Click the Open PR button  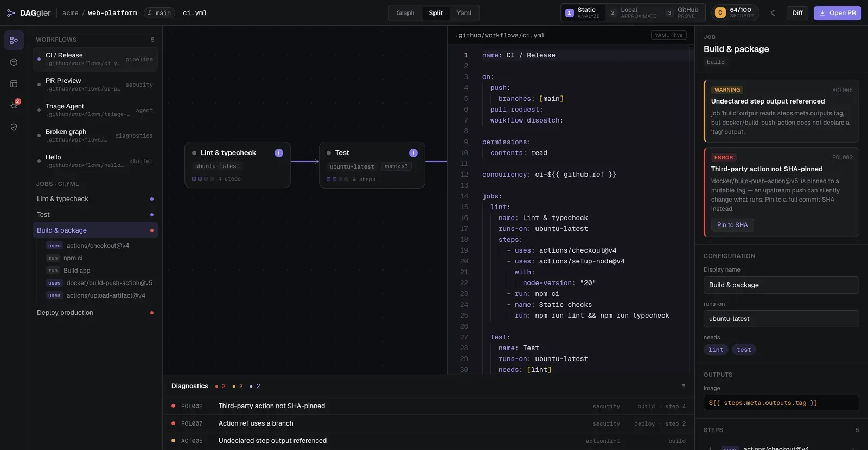coord(838,13)
